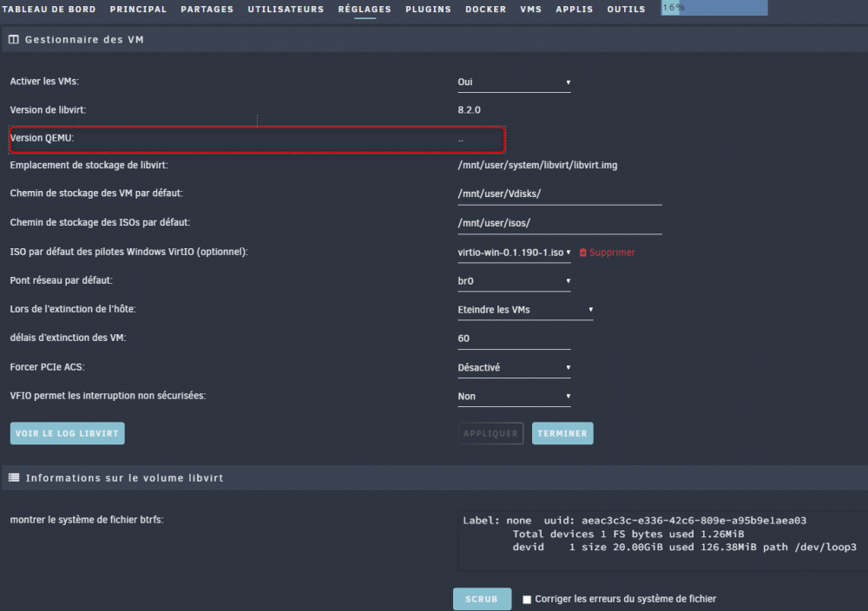Switch to the Principal tab

pyautogui.click(x=138, y=10)
